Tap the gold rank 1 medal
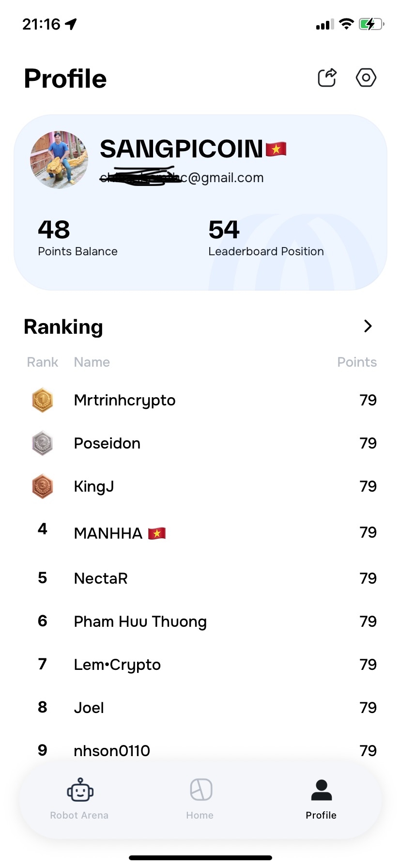 [x=43, y=400]
